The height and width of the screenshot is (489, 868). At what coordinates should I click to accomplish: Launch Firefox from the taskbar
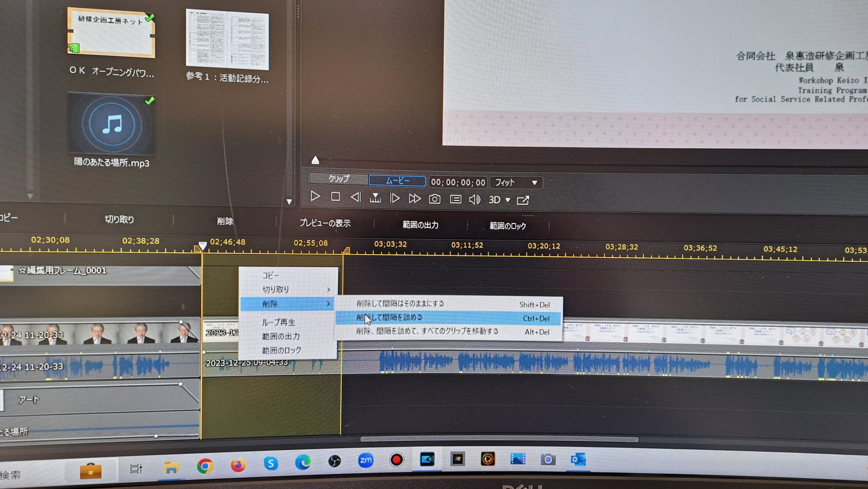coord(238,465)
